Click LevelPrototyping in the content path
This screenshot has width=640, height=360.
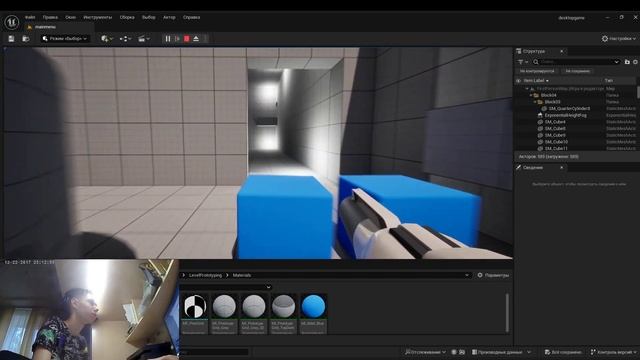point(205,276)
